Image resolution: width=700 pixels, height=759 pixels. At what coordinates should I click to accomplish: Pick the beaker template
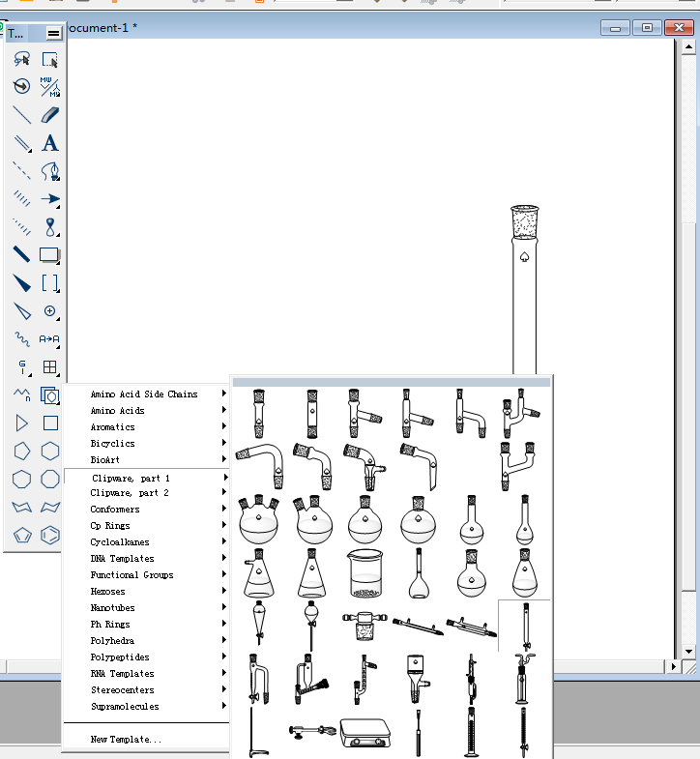(x=365, y=573)
